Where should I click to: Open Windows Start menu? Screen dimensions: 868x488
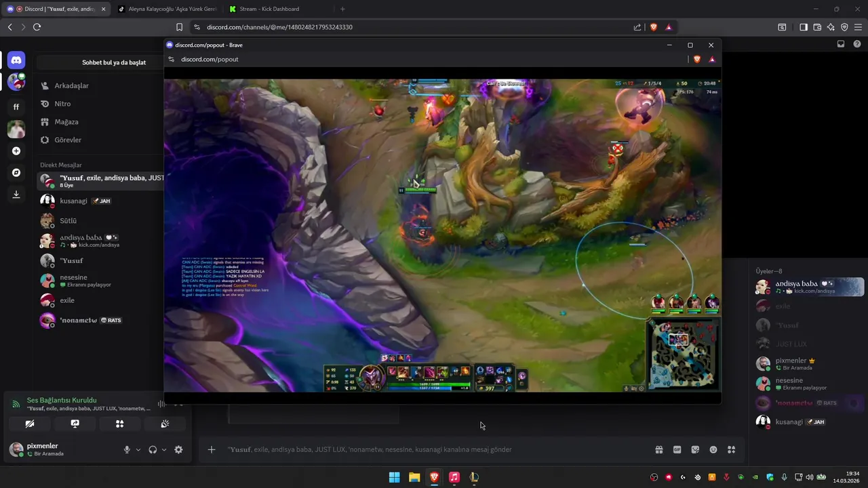[394, 477]
